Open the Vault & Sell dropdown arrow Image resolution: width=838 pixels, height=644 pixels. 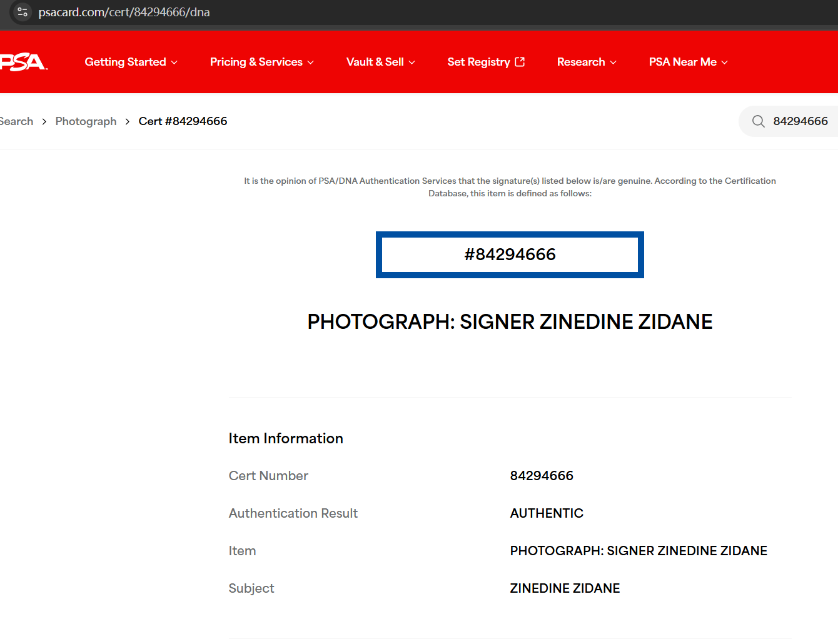[411, 63]
